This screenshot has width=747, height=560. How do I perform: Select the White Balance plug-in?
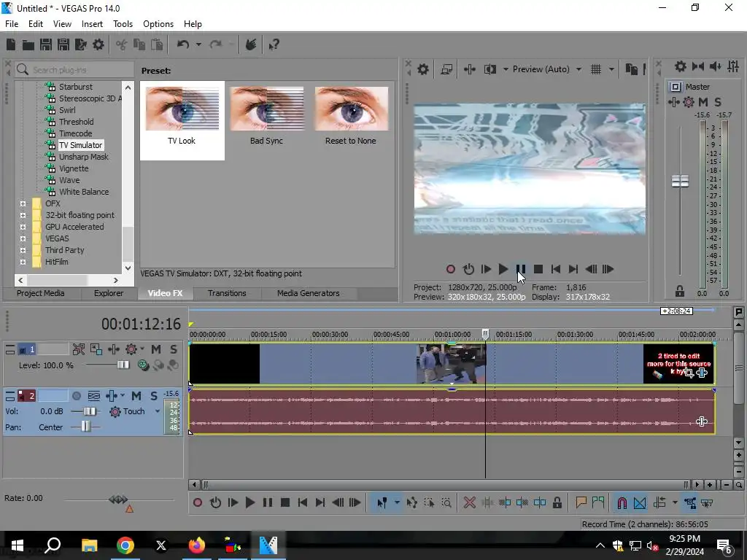(84, 192)
